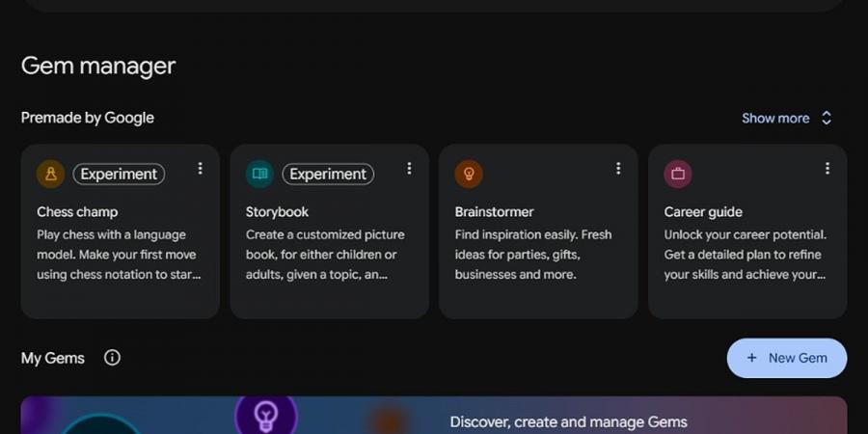Open the Storybook title

click(278, 212)
